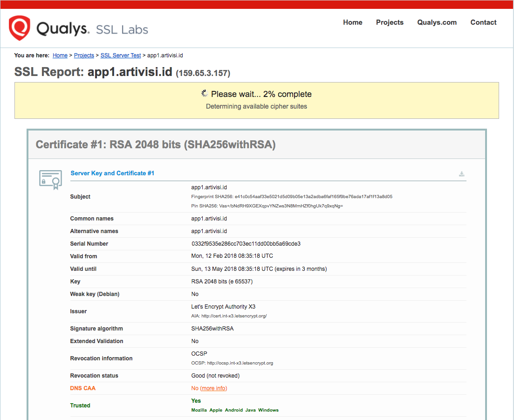Click the loading spinner icon
This screenshot has width=514, height=420.
click(x=205, y=94)
